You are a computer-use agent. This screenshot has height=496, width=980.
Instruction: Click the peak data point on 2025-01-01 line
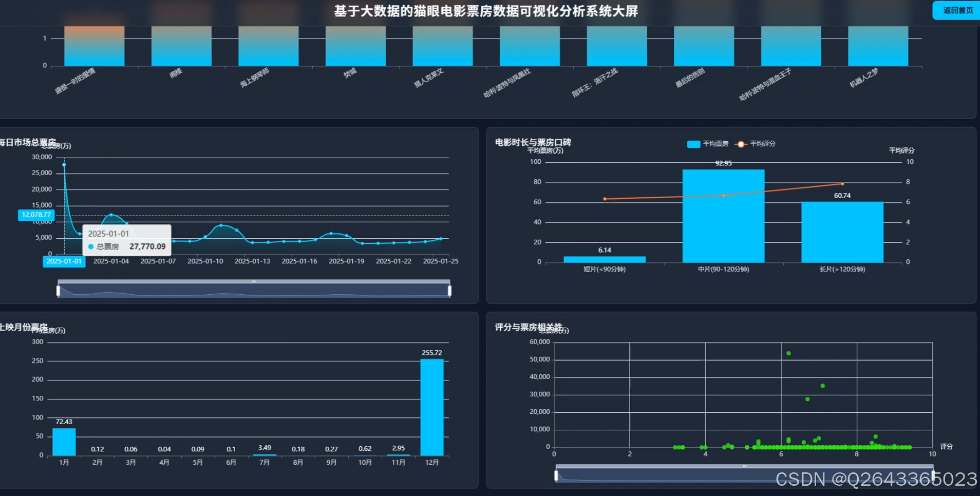64,165
